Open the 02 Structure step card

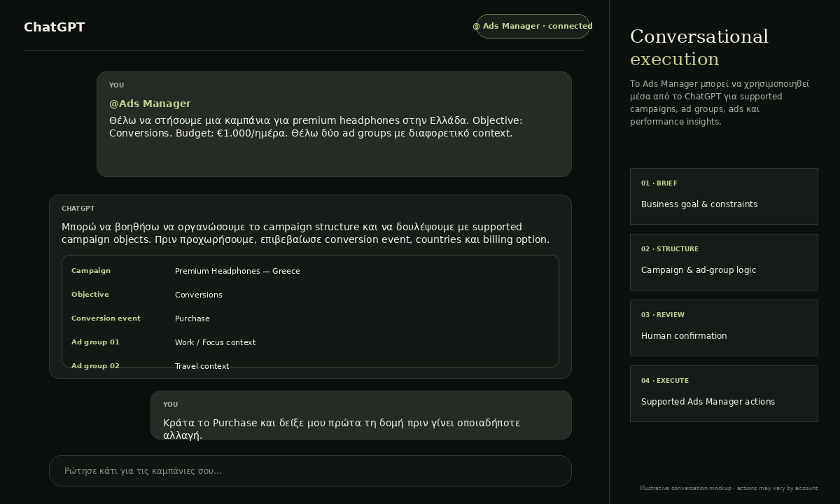pos(724,262)
